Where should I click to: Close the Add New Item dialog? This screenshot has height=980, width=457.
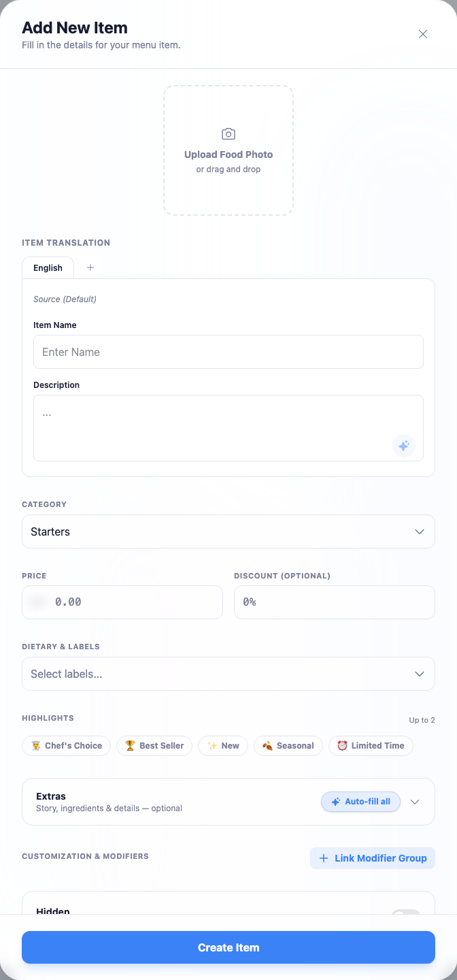tap(423, 34)
